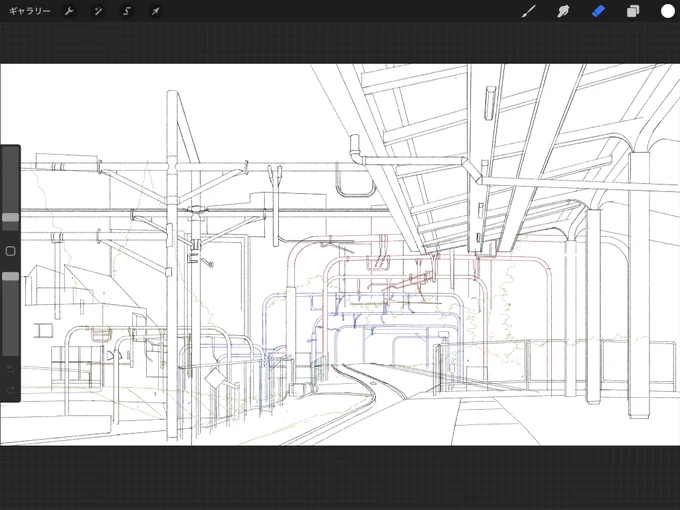The image size is (680, 510).
Task: Activate the Transform arrow tool
Action: tap(155, 11)
